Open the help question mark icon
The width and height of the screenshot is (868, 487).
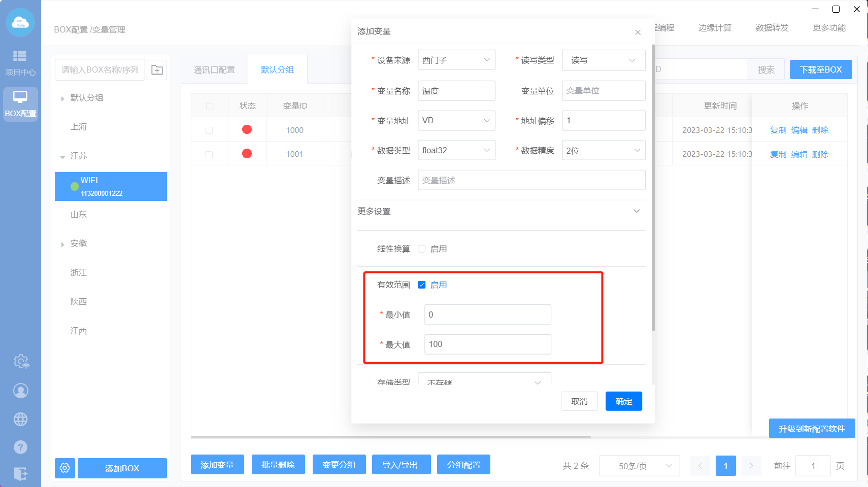click(21, 447)
